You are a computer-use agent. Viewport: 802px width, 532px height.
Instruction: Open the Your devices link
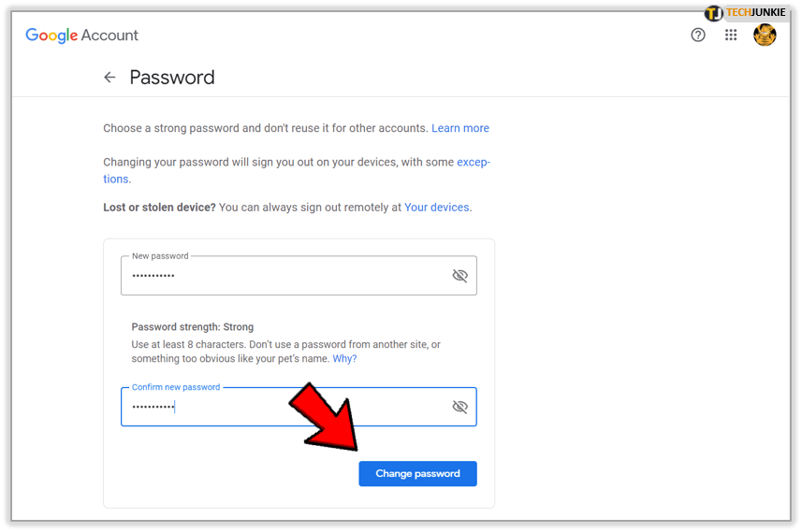click(x=437, y=207)
